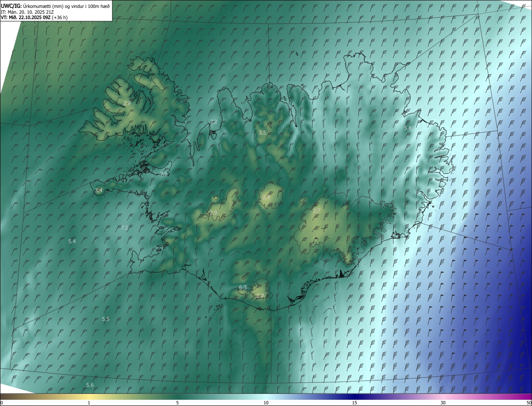Click the 5.8 value label on the map
The image size is (532, 406).
(x=408, y=128)
